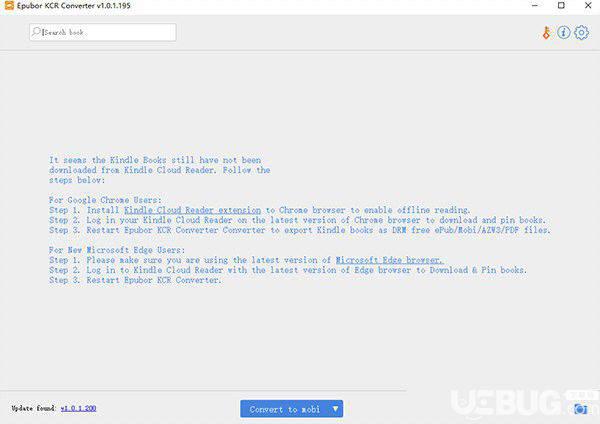Click Chrome 'Step 2. Log in your Kindle' line
The image size is (600, 424).
[297, 220]
